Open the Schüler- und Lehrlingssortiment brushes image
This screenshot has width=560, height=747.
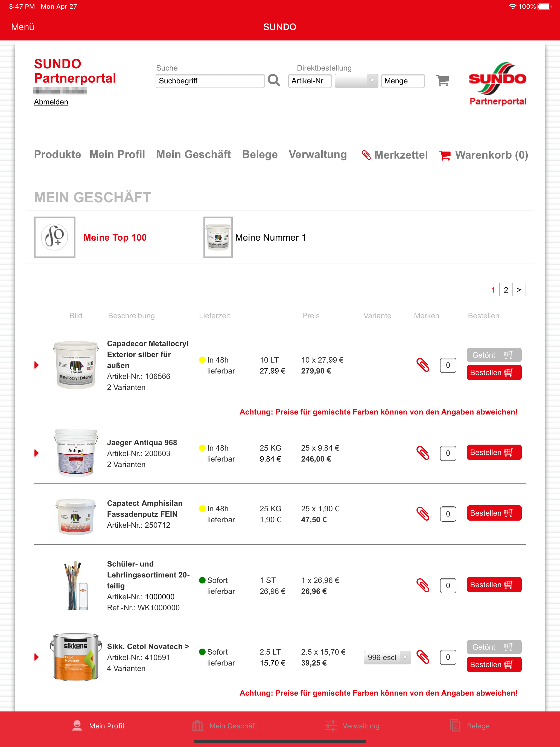click(77, 586)
